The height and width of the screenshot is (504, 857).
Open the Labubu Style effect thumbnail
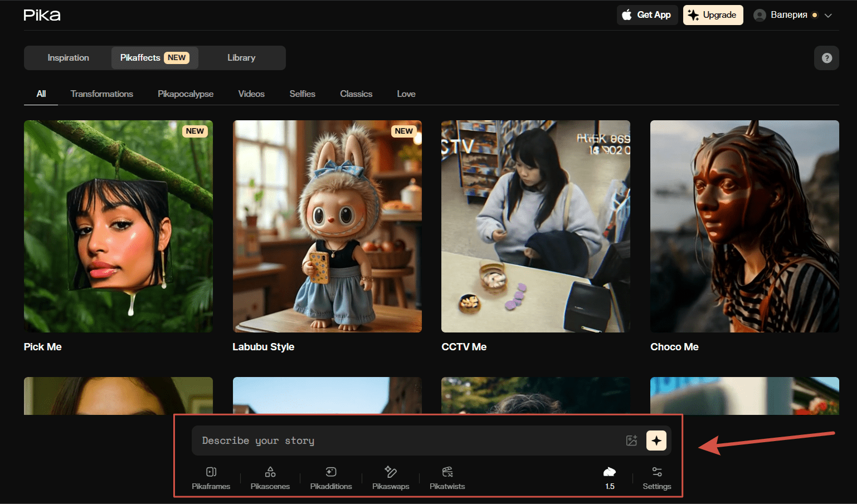point(327,226)
